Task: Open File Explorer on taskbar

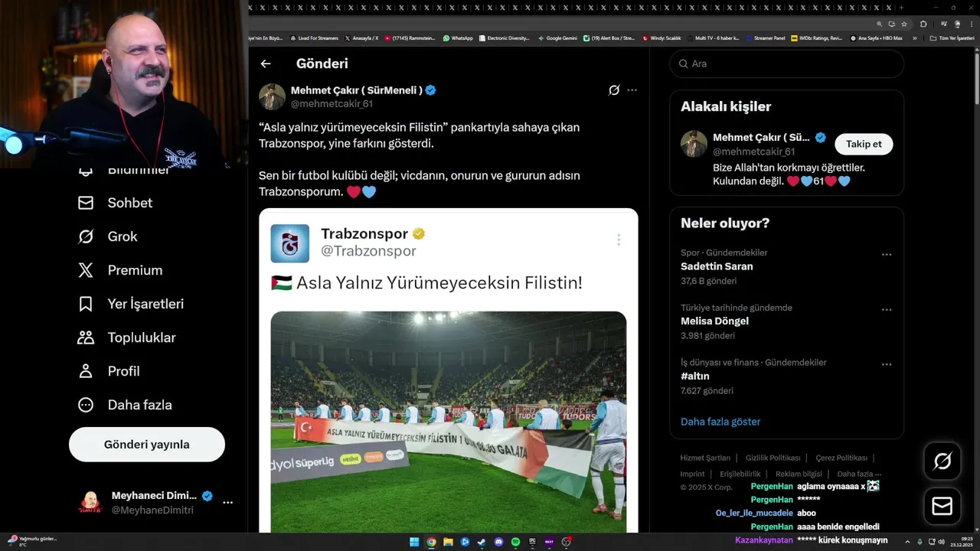Action: click(x=448, y=542)
